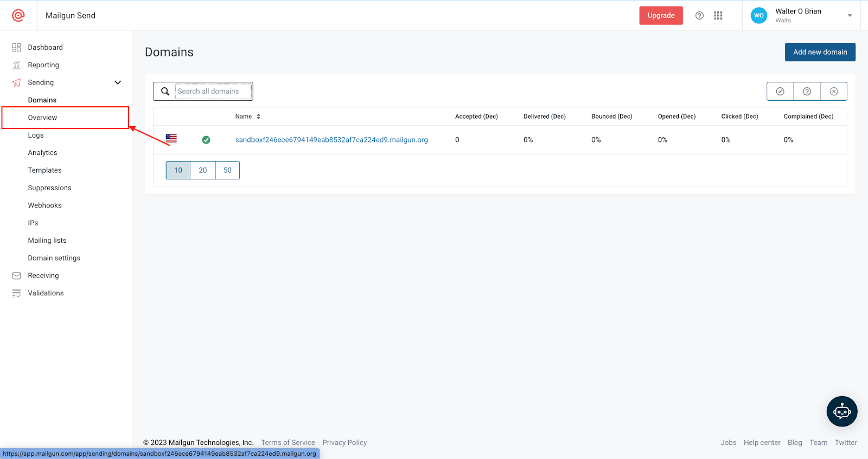Open Mailing lists under Sending
The image size is (868, 459).
click(47, 241)
